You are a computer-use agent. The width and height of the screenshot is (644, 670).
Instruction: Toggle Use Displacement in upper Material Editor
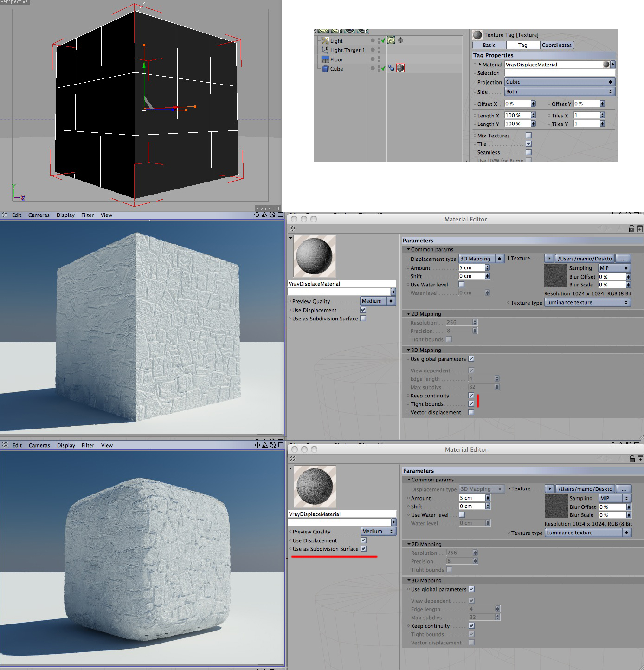pyautogui.click(x=363, y=310)
